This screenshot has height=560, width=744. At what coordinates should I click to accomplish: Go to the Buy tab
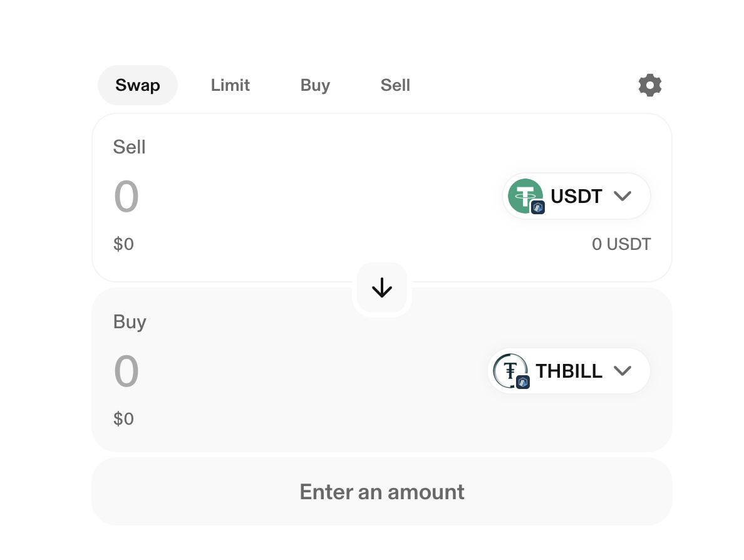click(x=315, y=85)
